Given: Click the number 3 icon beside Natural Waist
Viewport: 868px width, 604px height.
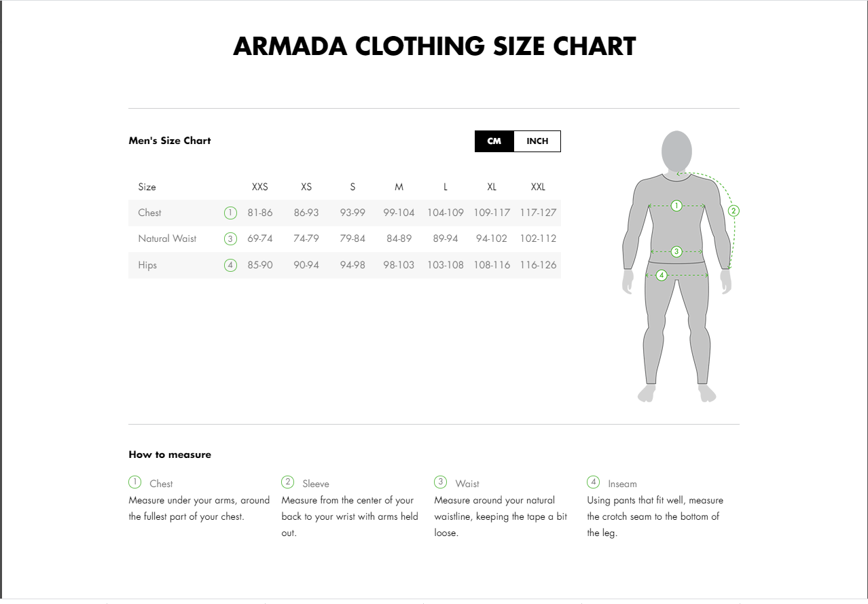Looking at the screenshot, I should (x=230, y=238).
